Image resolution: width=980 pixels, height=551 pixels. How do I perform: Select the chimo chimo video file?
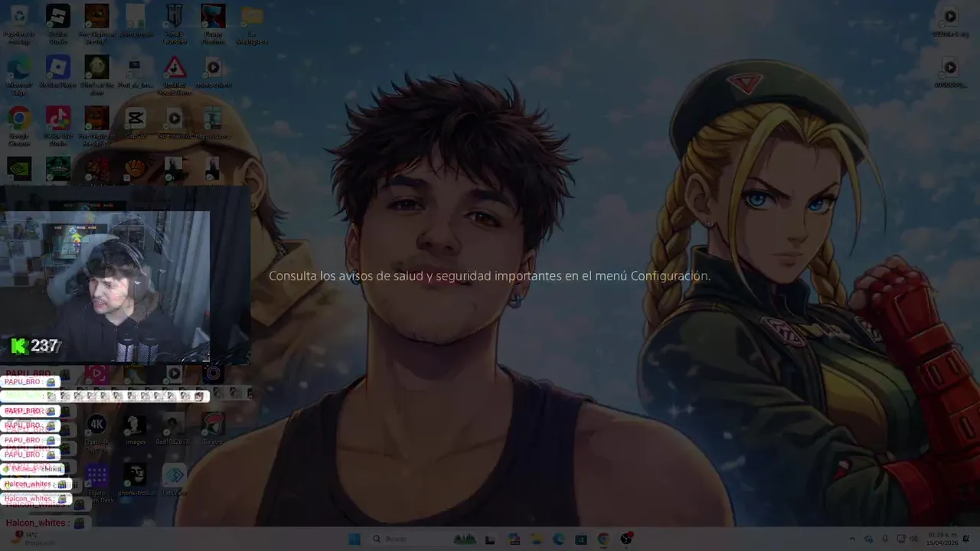(x=213, y=72)
